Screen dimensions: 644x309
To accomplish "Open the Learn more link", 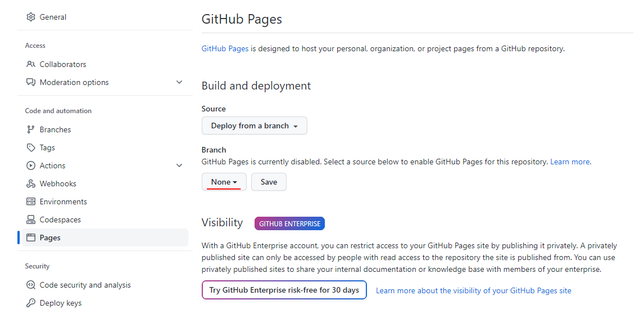I will (x=570, y=162).
